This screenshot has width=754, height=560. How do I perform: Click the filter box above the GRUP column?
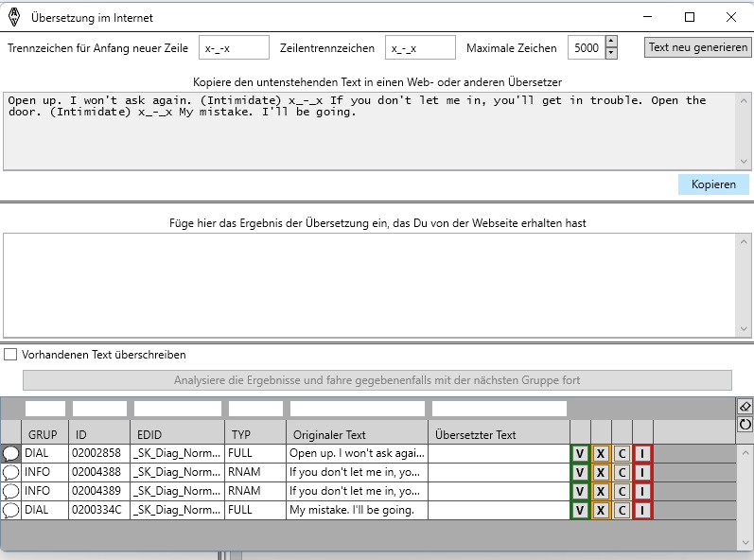tap(44, 409)
